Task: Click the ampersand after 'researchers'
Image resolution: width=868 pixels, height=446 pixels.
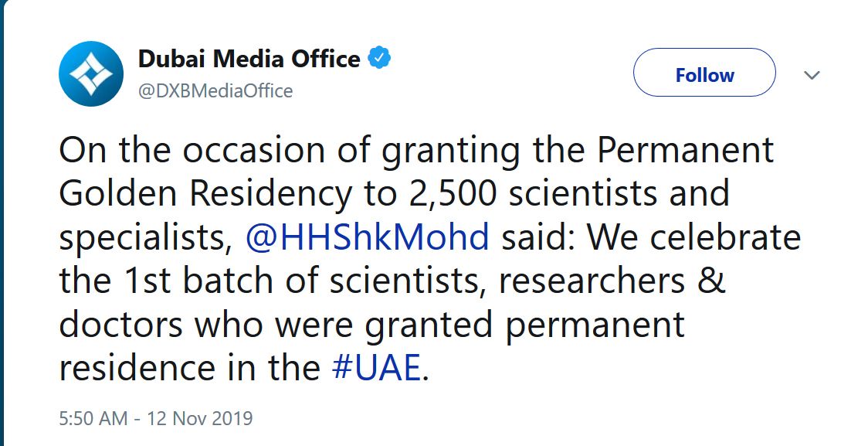Action: (712, 281)
